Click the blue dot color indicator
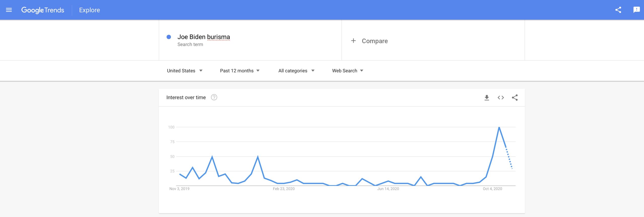Screen dimensions: 644x217 tap(169, 37)
